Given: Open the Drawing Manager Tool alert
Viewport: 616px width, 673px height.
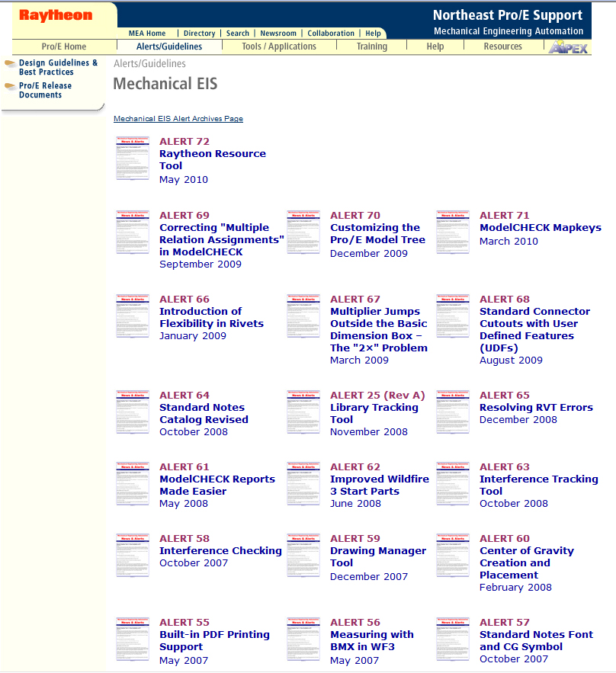Looking at the screenshot, I should pyautogui.click(x=378, y=556).
